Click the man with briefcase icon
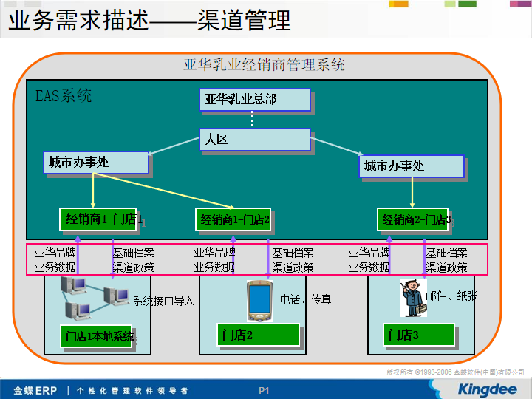 (x=414, y=299)
